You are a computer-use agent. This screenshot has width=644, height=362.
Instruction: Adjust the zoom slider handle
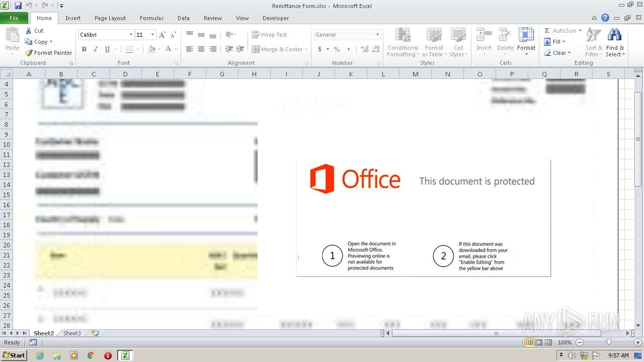point(609,342)
